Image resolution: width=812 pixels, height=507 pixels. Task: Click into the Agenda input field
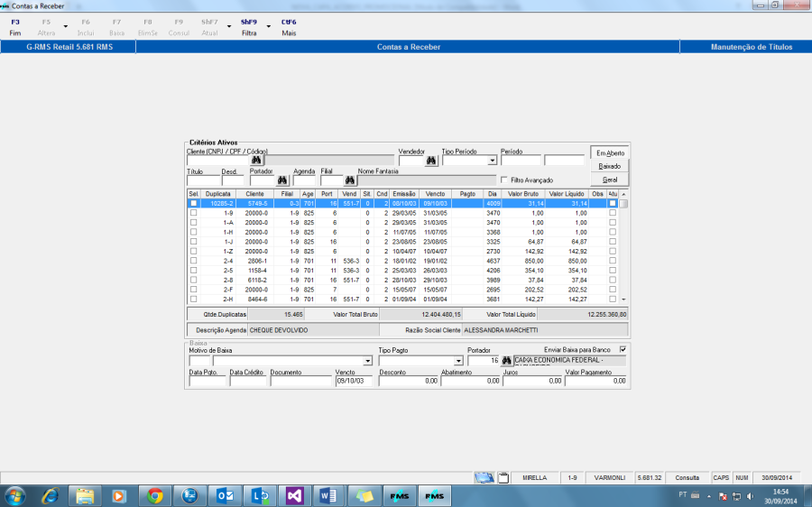coord(304,180)
